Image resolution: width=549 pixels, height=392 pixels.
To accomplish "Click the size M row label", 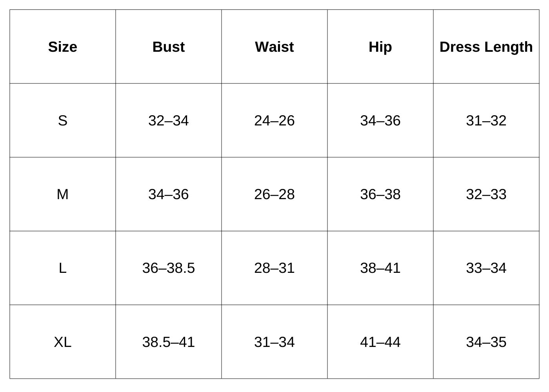I will pos(63,194).
